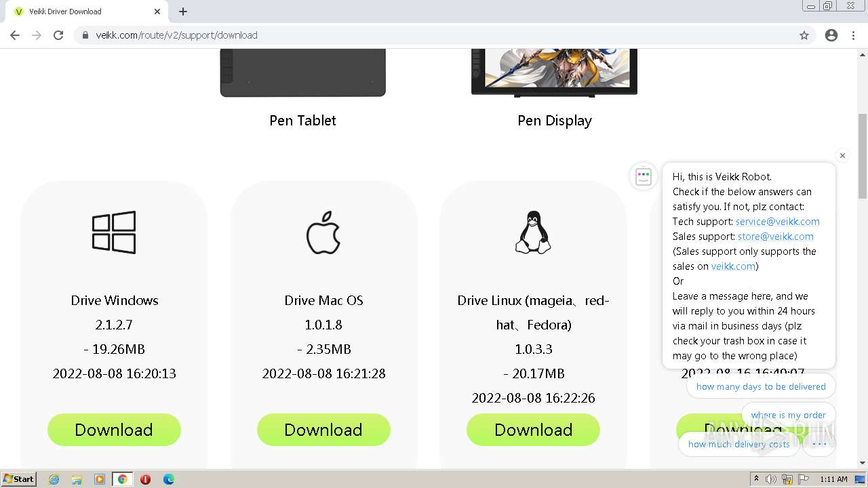Click the Apple Mac OS logo icon
This screenshot has height=488, width=868.
(323, 232)
